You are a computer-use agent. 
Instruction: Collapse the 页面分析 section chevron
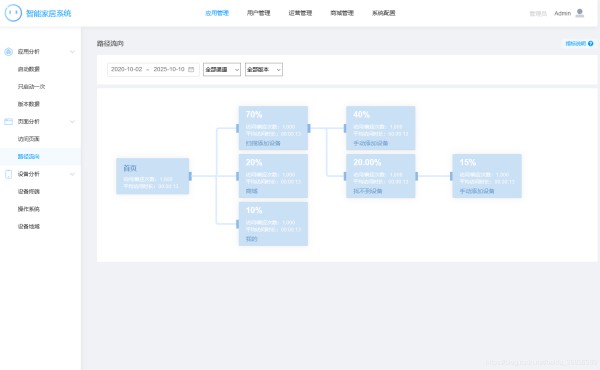(72, 122)
